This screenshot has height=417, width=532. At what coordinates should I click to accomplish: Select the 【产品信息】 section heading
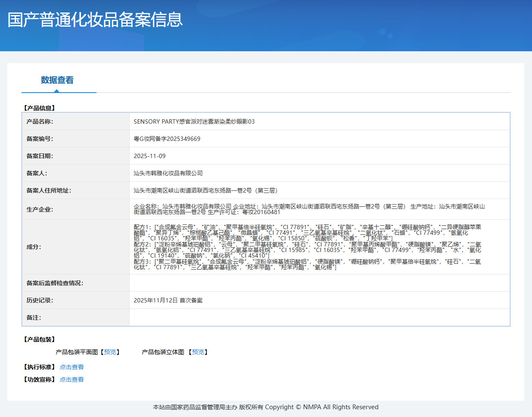click(x=39, y=108)
